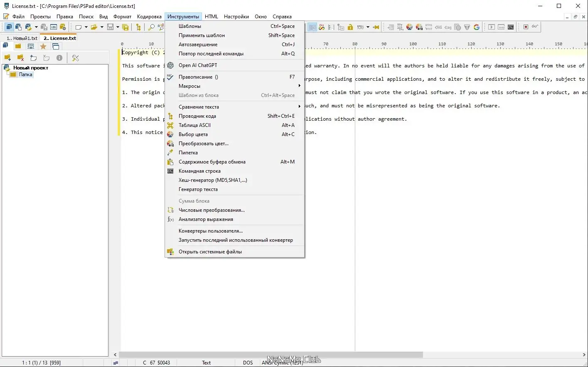Choose Открыть системные файлы menu item
Image resolution: width=588 pixels, height=367 pixels.
235,252
